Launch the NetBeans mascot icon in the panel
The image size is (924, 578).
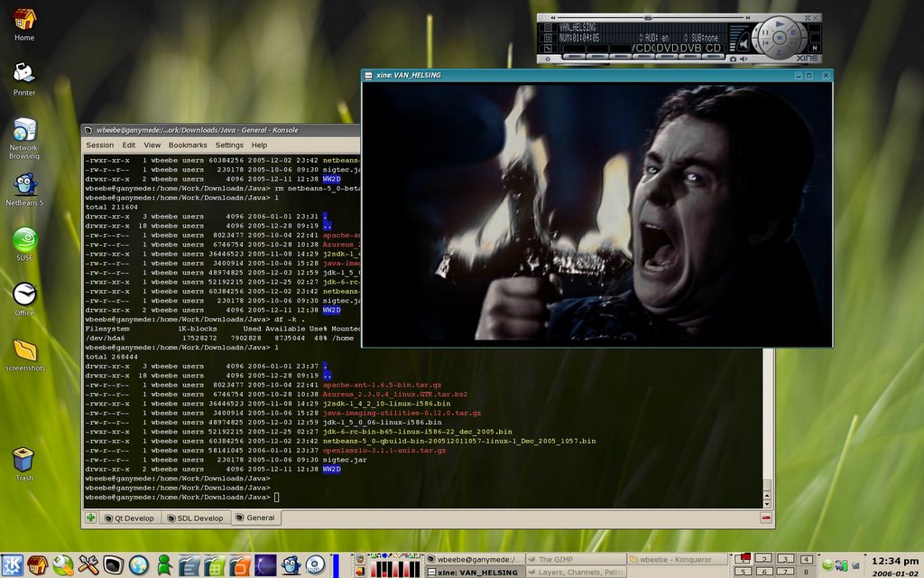click(291, 565)
